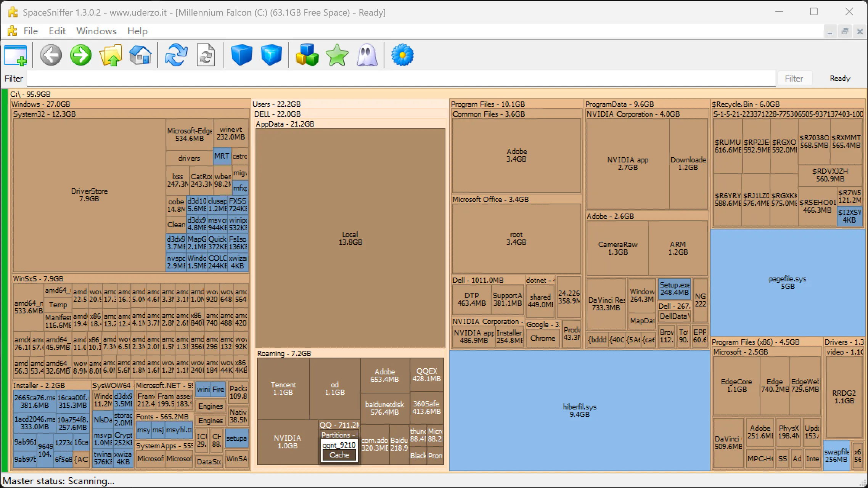Click the DTP 463.4MB block
868x488 pixels.
472,299
